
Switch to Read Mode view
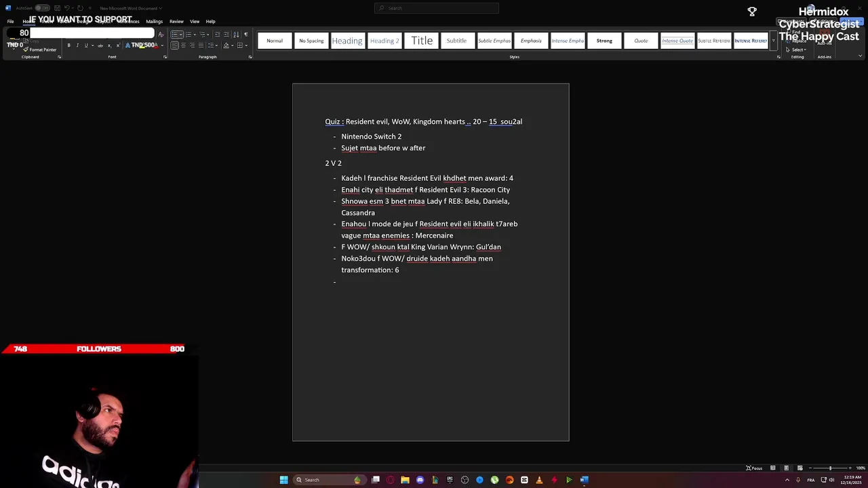click(x=772, y=468)
